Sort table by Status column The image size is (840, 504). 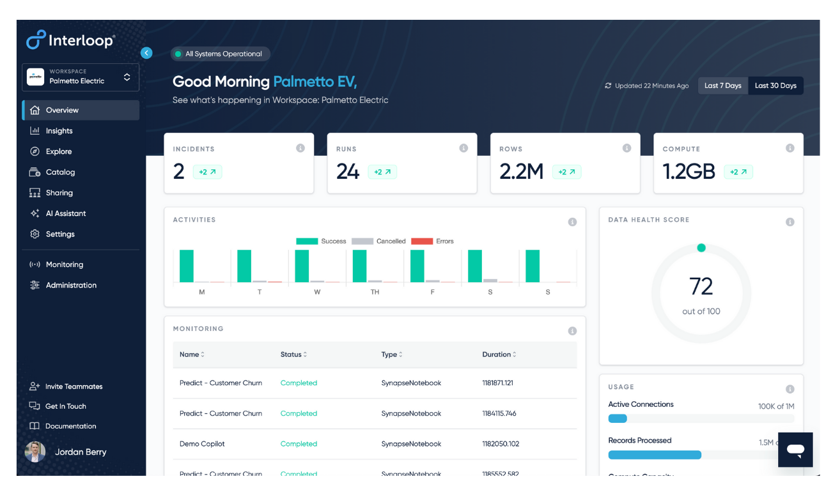[x=293, y=355]
